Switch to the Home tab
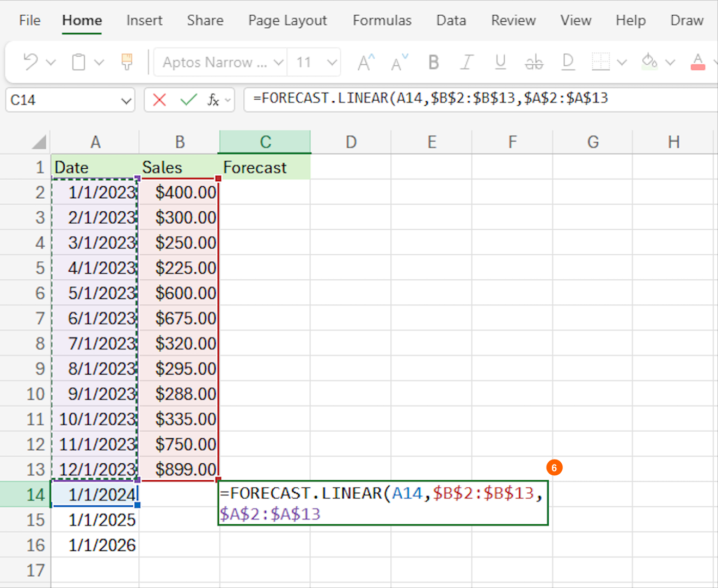718x588 pixels. (x=82, y=20)
